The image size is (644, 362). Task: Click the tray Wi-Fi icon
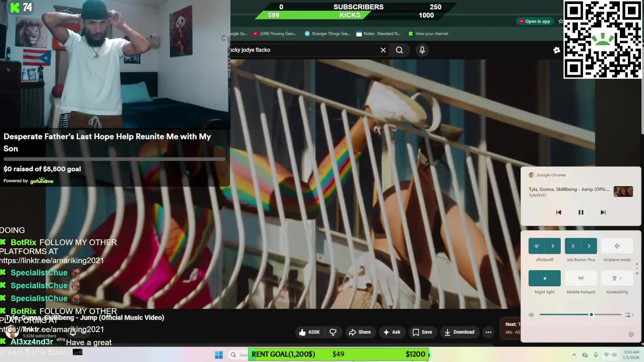(x=606, y=355)
